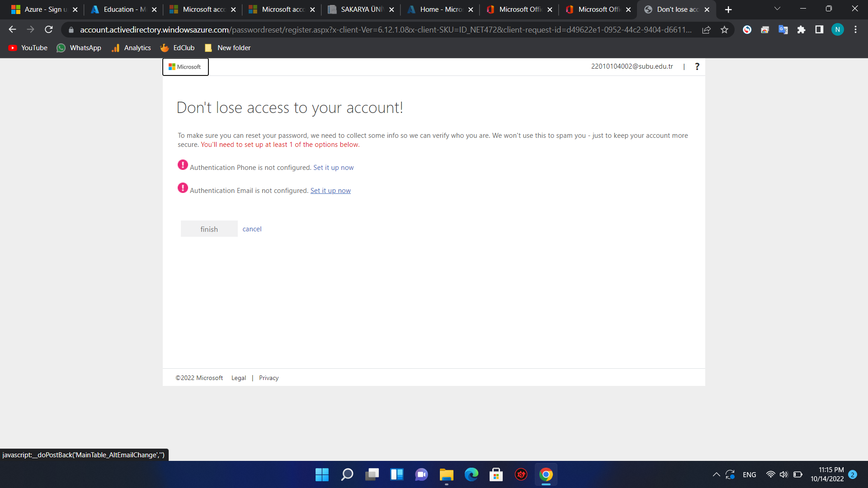The image size is (868, 488).
Task: Reload the current page
Action: coord(49,30)
